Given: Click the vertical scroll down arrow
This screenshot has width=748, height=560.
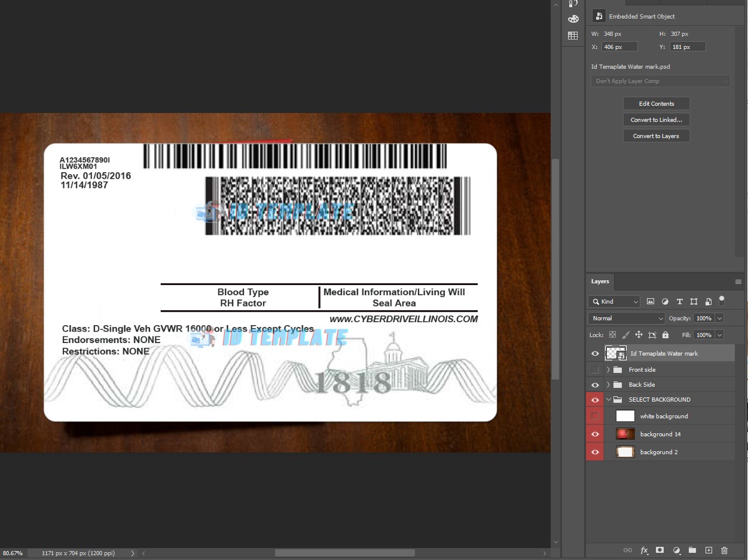Looking at the screenshot, I should (x=555, y=543).
